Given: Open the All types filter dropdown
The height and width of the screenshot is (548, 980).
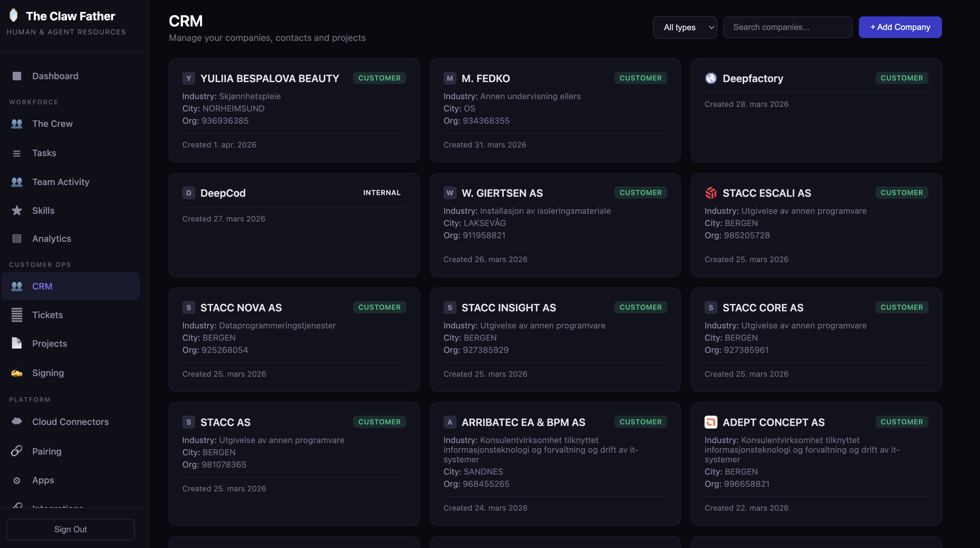Looking at the screenshot, I should coord(684,27).
